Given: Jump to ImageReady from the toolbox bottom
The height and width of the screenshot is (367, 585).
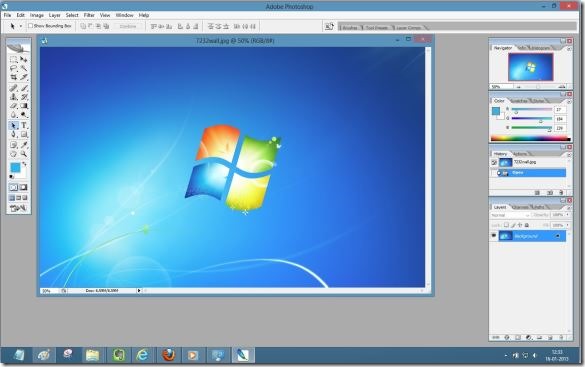Looking at the screenshot, I should [18, 208].
